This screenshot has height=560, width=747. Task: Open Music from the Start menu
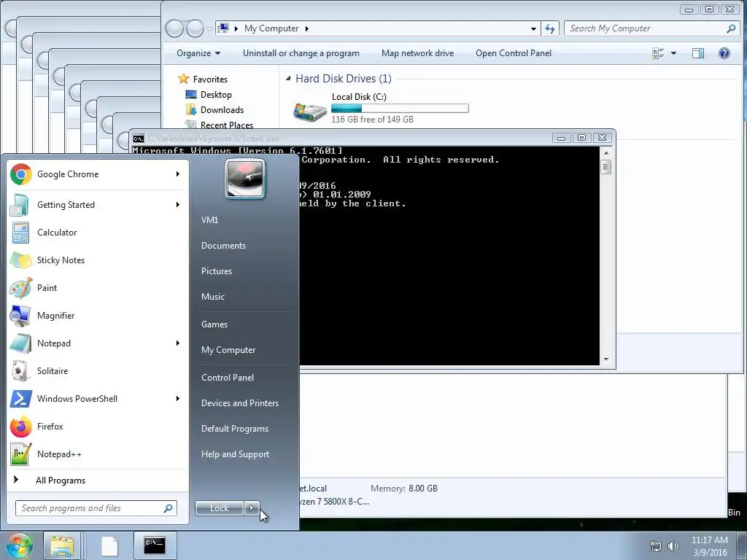coord(213,297)
